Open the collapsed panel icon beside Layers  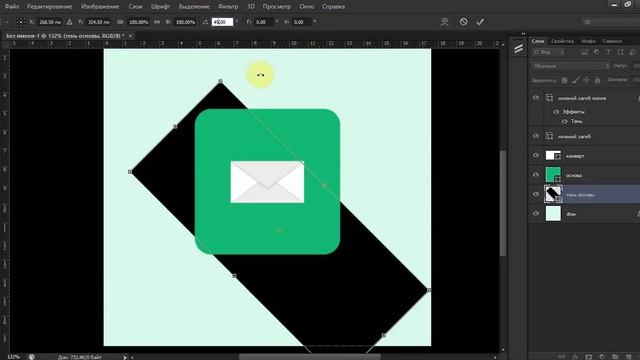(518, 49)
